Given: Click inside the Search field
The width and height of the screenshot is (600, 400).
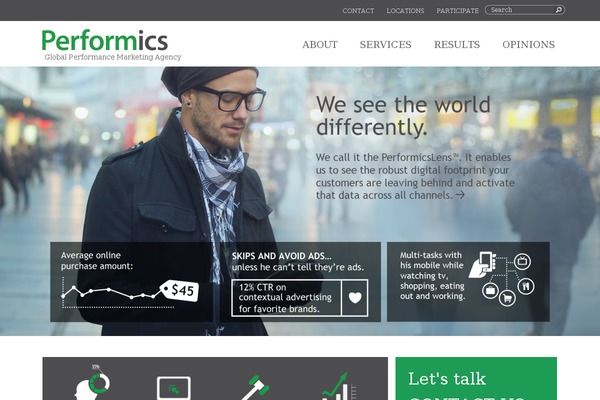Looking at the screenshot, I should click(522, 10).
